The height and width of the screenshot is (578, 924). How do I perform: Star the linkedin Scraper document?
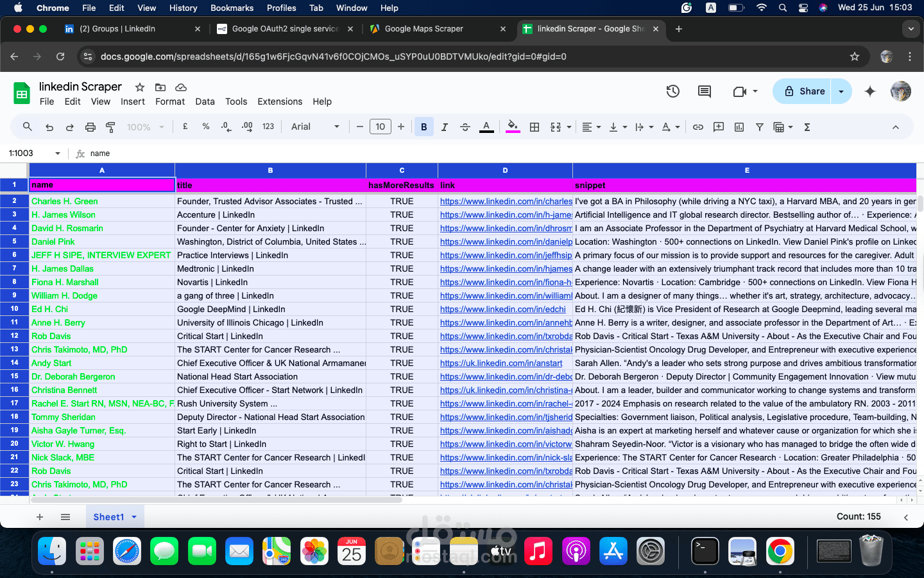[140, 87]
